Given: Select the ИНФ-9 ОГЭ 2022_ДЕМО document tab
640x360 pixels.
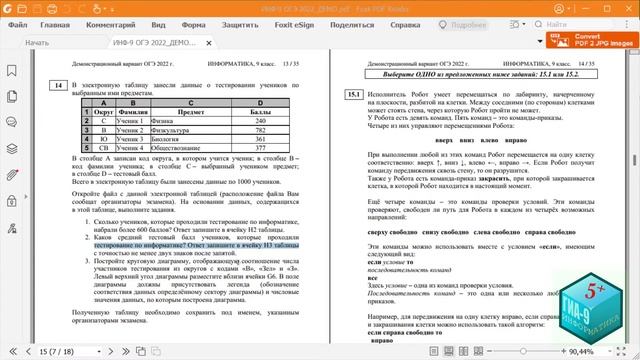Looking at the screenshot, I should click(x=154, y=42).
